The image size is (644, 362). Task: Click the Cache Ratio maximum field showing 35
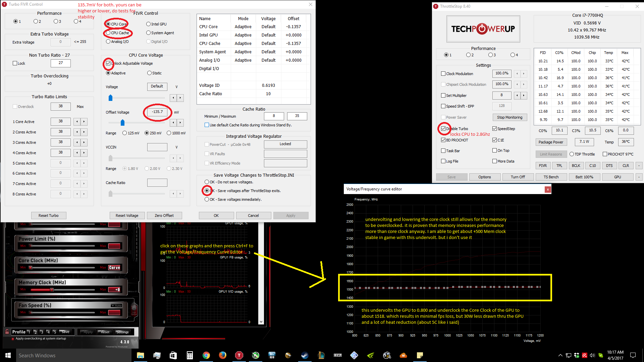pos(297,116)
